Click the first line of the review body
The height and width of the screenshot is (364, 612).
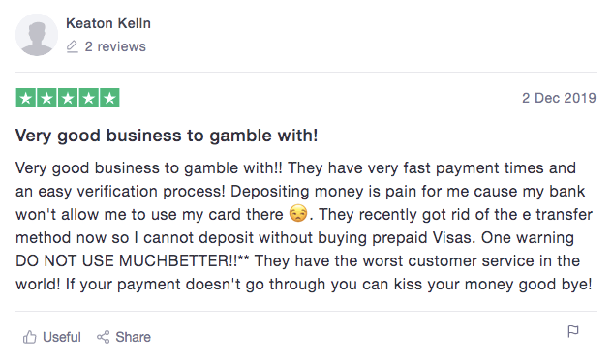[x=295, y=168]
